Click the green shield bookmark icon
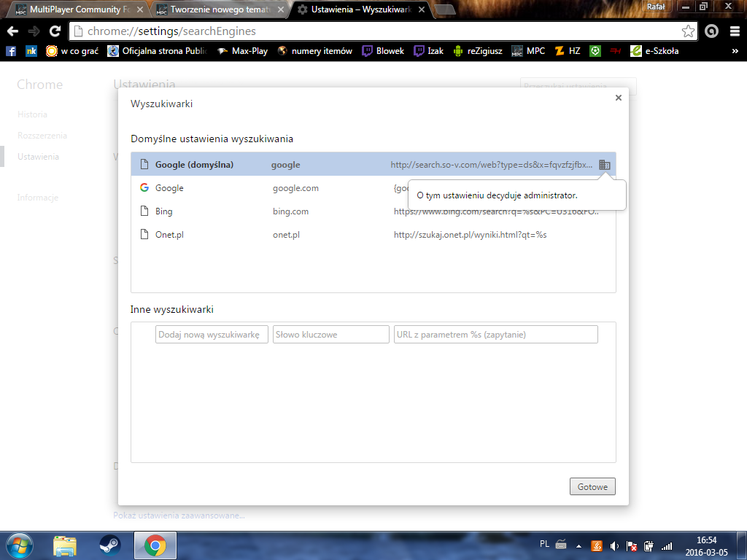 point(595,51)
